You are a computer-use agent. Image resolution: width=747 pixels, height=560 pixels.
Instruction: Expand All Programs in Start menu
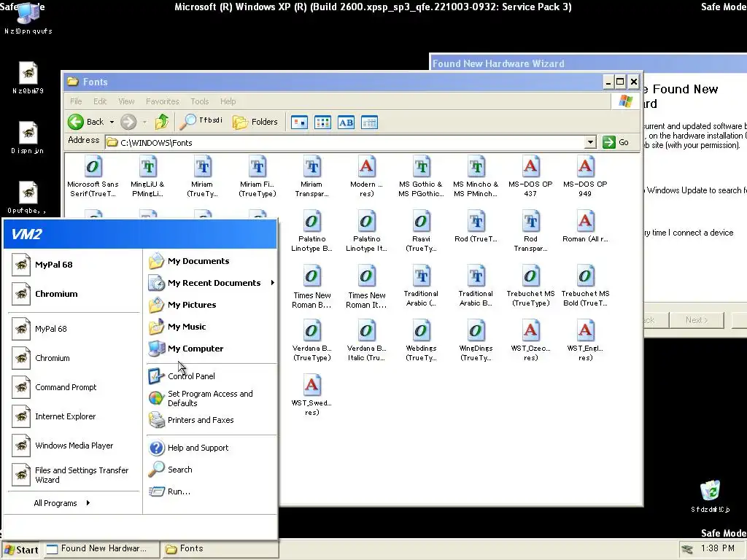(62, 503)
